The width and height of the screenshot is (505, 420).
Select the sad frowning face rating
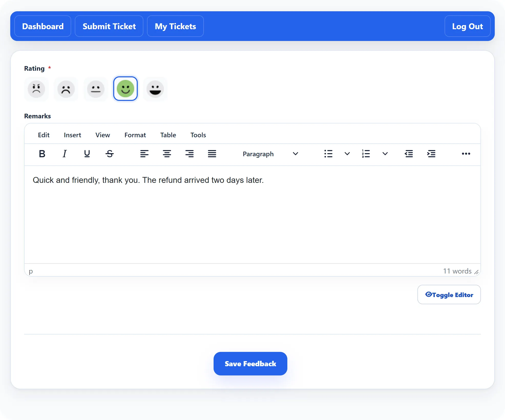[x=66, y=89]
